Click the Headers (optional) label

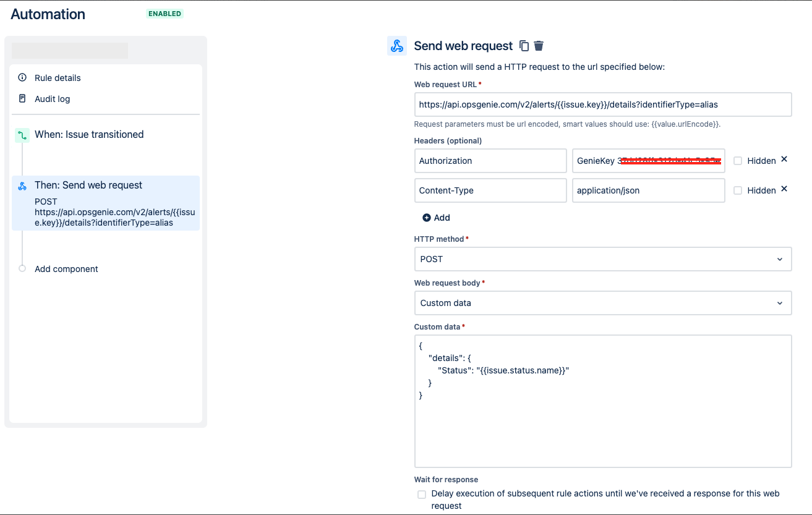[x=448, y=140]
